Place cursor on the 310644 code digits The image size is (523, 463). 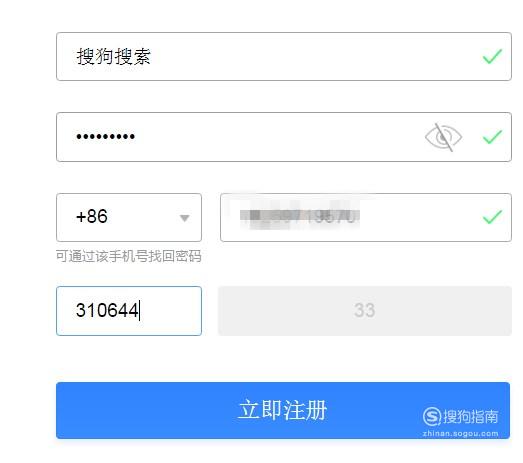coord(107,310)
